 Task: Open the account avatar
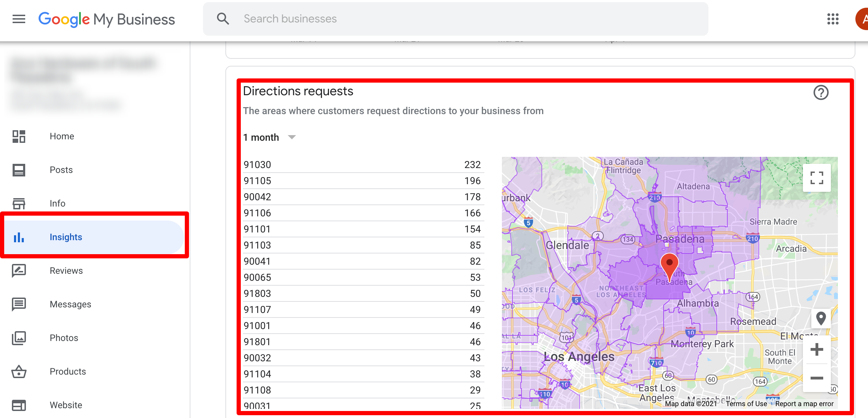click(862, 19)
